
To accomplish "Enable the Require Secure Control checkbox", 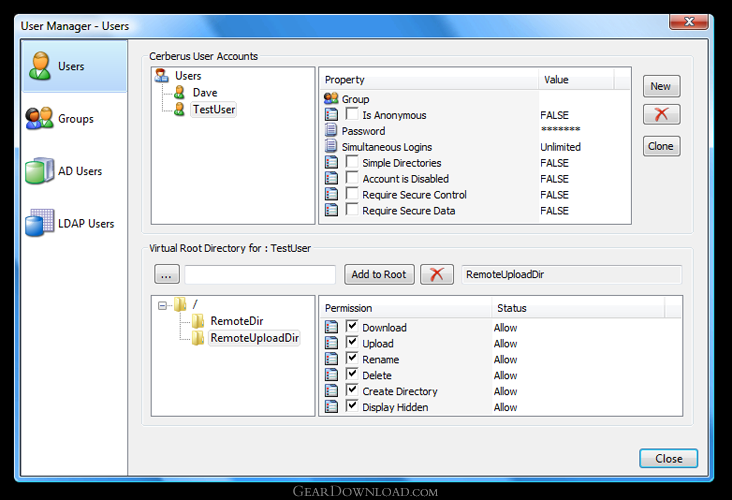I will coord(352,194).
